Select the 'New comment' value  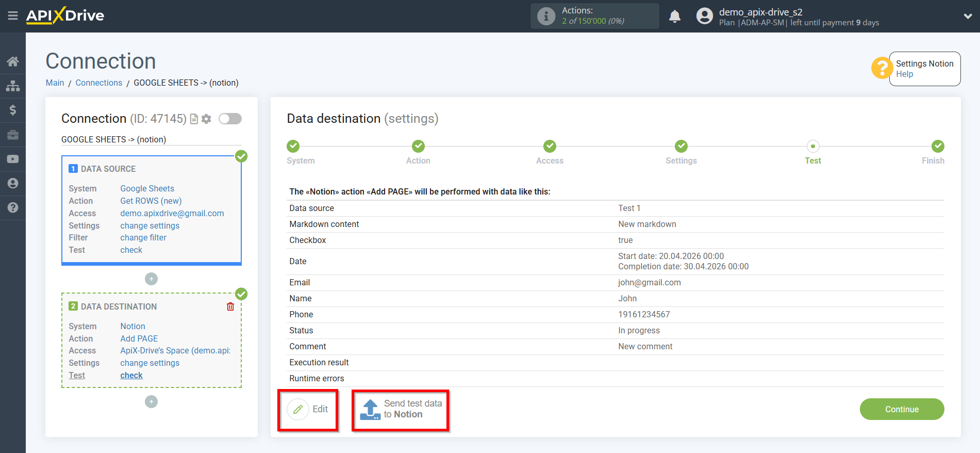pyautogui.click(x=645, y=346)
